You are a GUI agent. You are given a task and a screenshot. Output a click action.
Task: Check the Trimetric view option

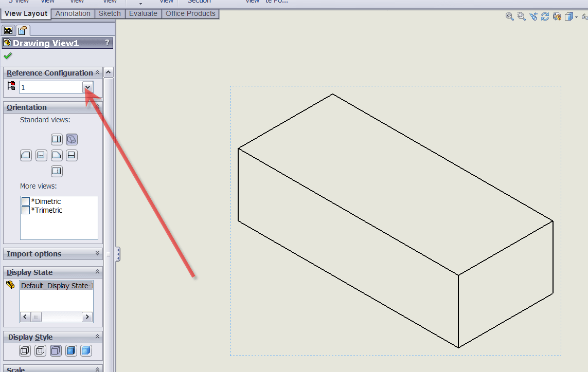click(26, 210)
